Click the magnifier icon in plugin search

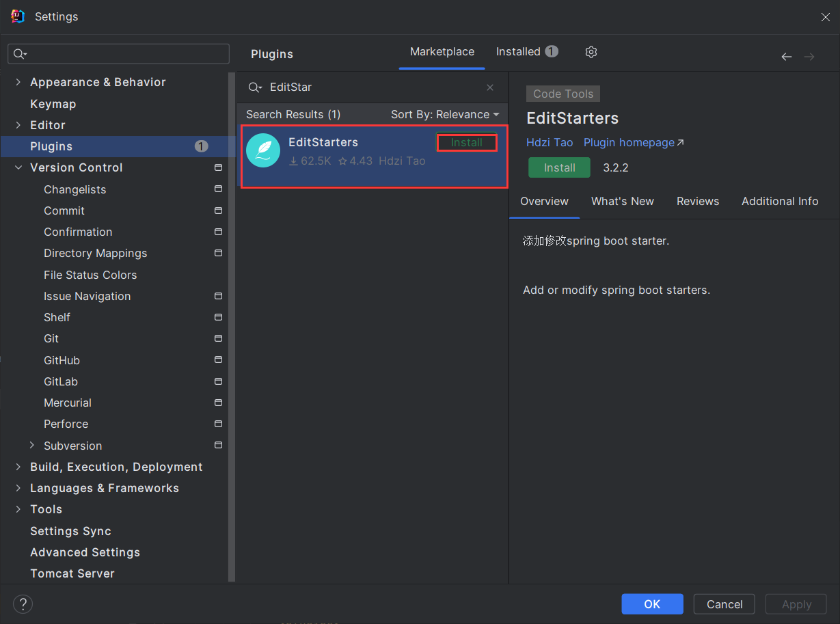(254, 87)
